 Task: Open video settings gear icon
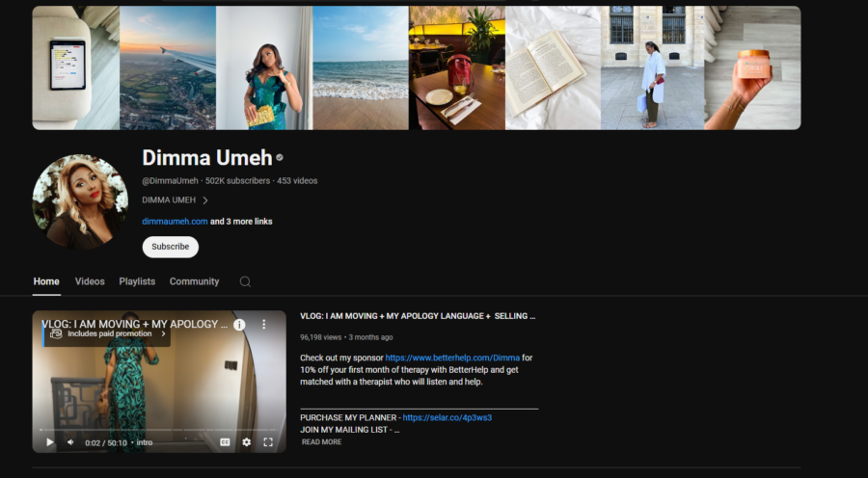[247, 442]
